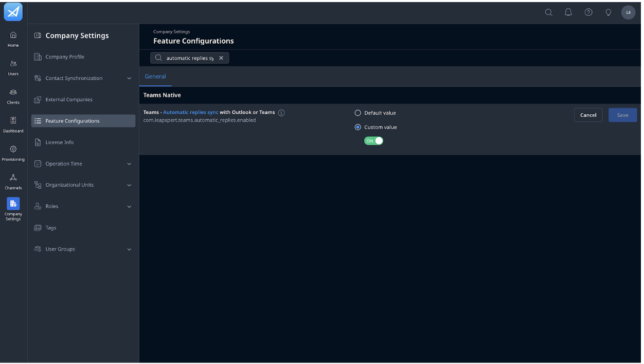Expand Organizational Units submenu chevron

(x=129, y=185)
